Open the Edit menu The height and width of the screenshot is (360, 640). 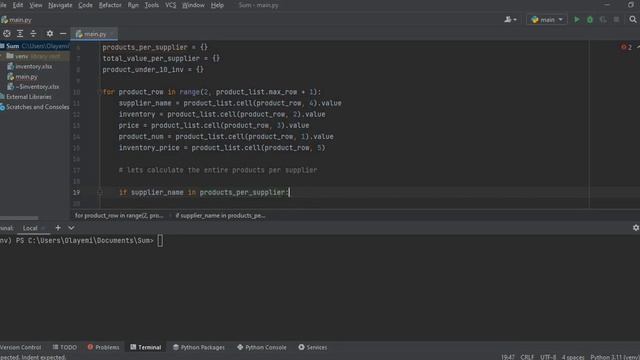(x=18, y=5)
